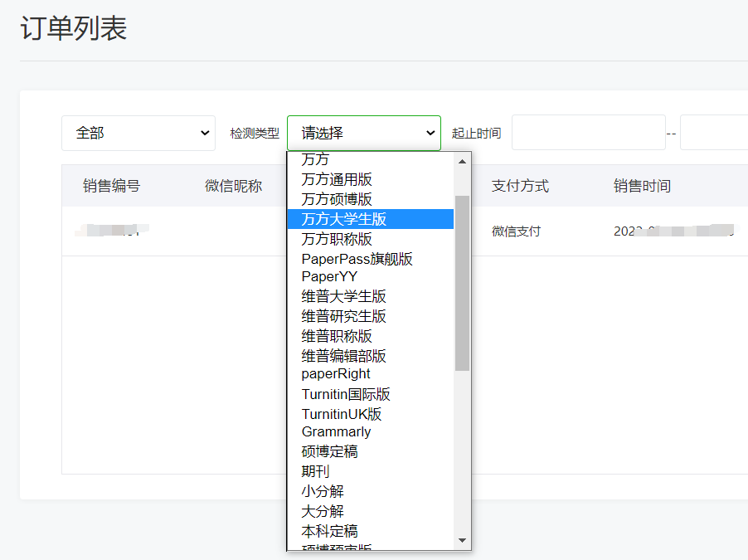The height and width of the screenshot is (560, 748).
Task: Choose 期刊 option
Action: 371,471
